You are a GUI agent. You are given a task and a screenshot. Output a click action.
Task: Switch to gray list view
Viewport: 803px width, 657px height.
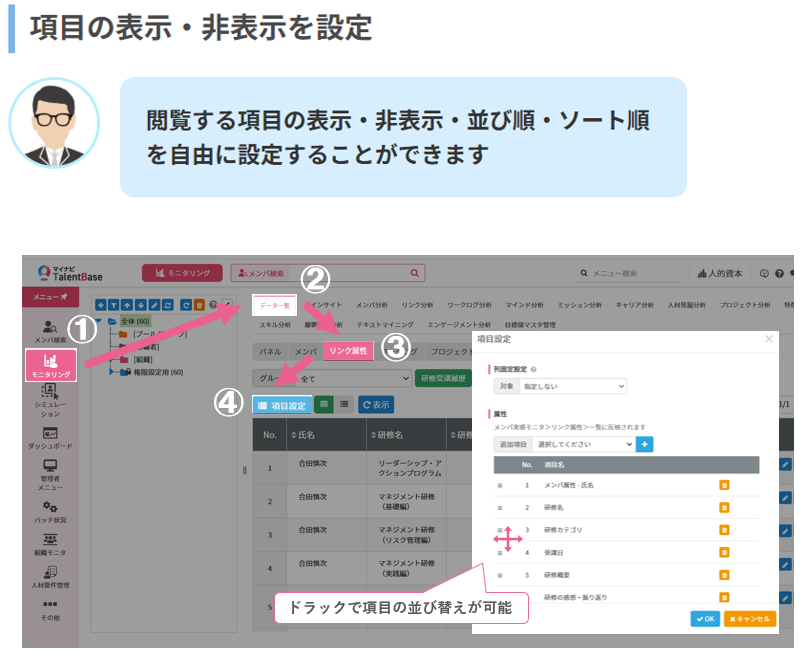click(x=344, y=405)
